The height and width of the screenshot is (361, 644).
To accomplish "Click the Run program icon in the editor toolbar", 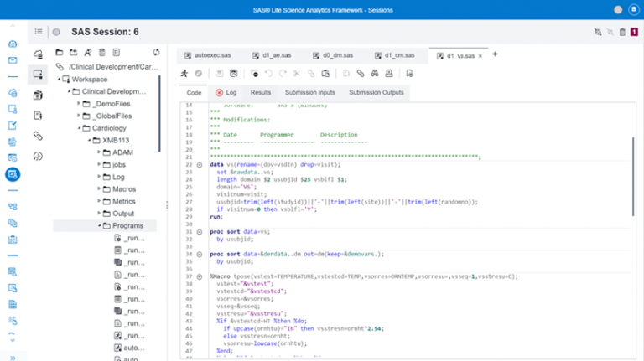I will (184, 74).
